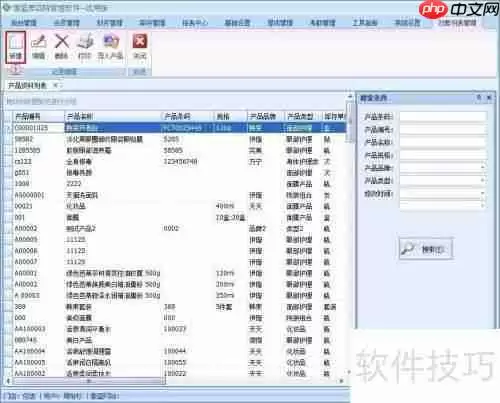Select the row with code 00021
The width and height of the screenshot is (500, 403).
coord(179,206)
